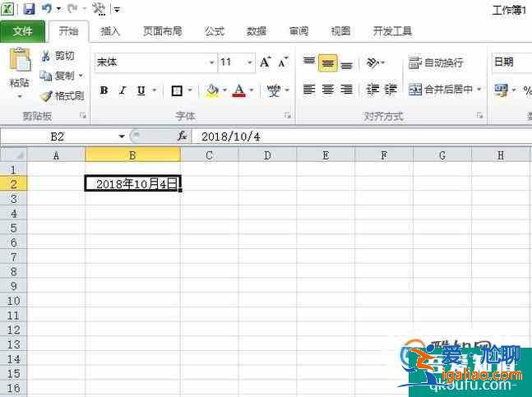Viewport: 532px width, 397px height.
Task: Select row 2 header
Action: [14, 184]
